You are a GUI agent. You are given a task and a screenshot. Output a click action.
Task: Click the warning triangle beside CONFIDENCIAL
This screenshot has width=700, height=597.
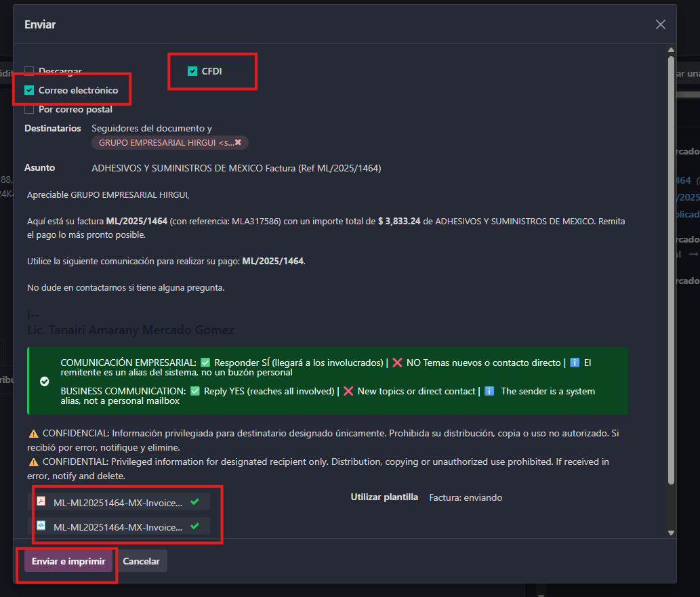pyautogui.click(x=33, y=434)
